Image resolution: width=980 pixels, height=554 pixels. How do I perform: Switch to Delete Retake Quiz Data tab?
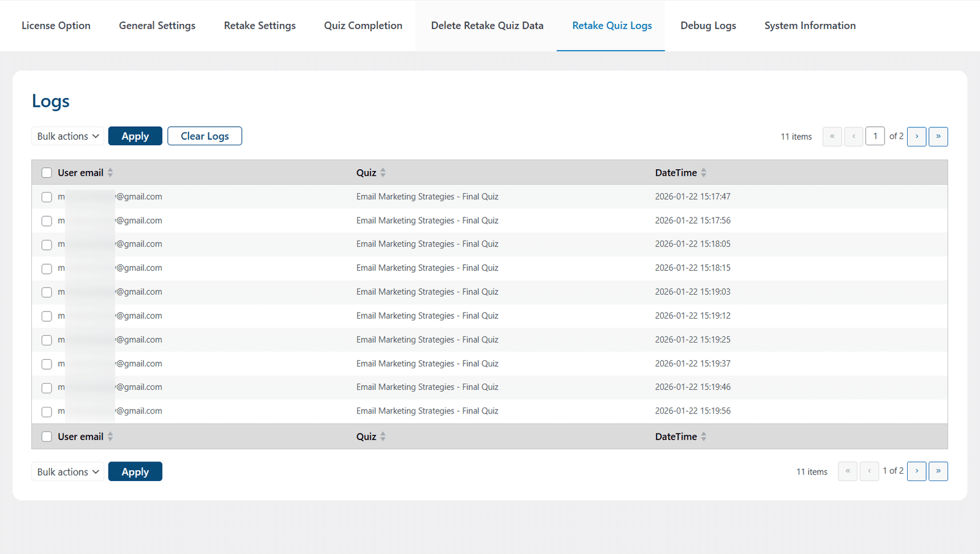(487, 26)
